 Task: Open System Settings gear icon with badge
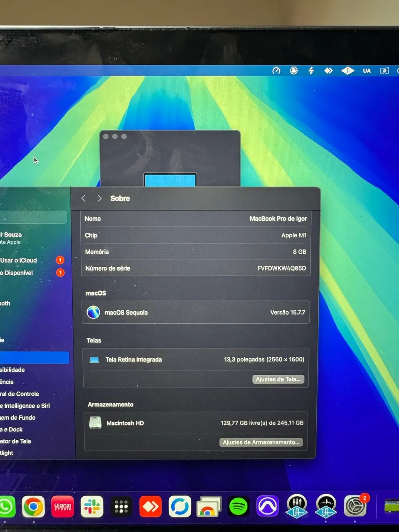pyautogui.click(x=356, y=506)
